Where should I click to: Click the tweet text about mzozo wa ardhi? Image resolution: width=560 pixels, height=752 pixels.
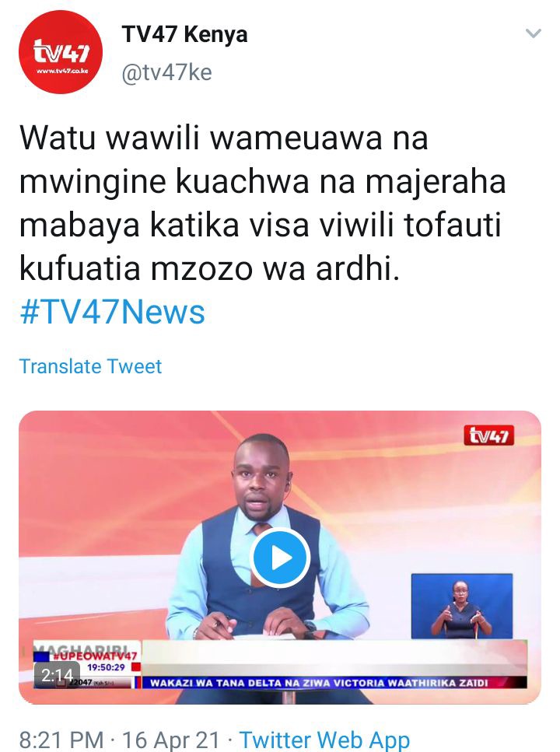tap(262, 203)
